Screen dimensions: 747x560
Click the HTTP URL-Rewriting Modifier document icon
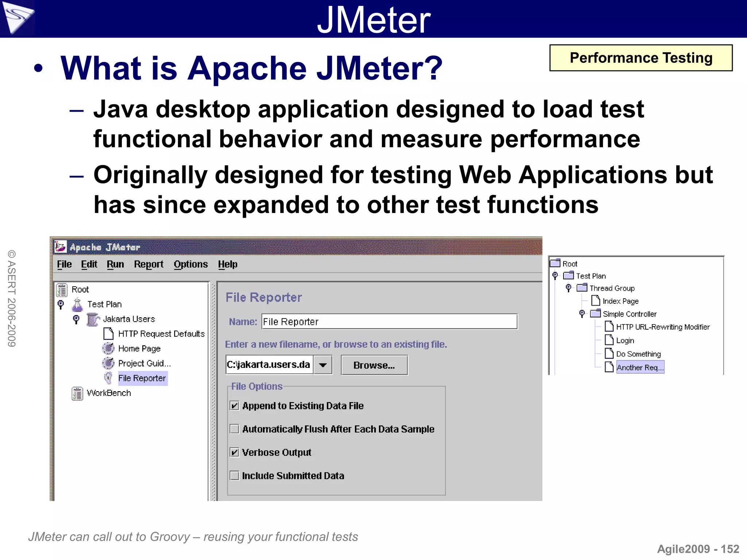[x=609, y=326]
